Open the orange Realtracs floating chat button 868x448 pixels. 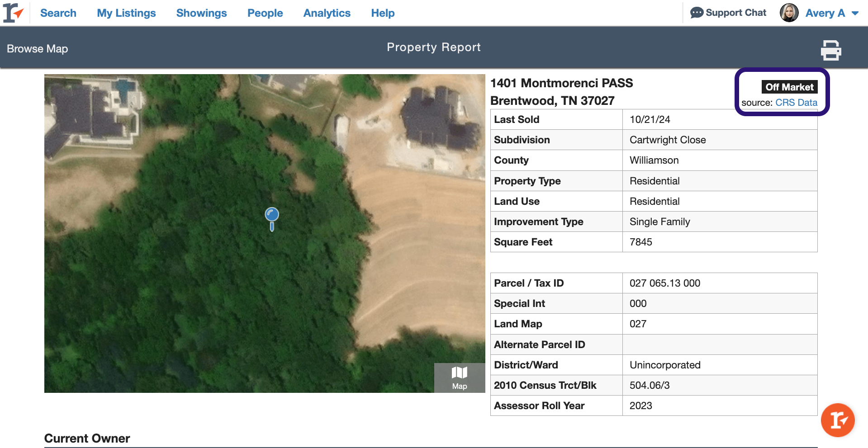(x=837, y=420)
